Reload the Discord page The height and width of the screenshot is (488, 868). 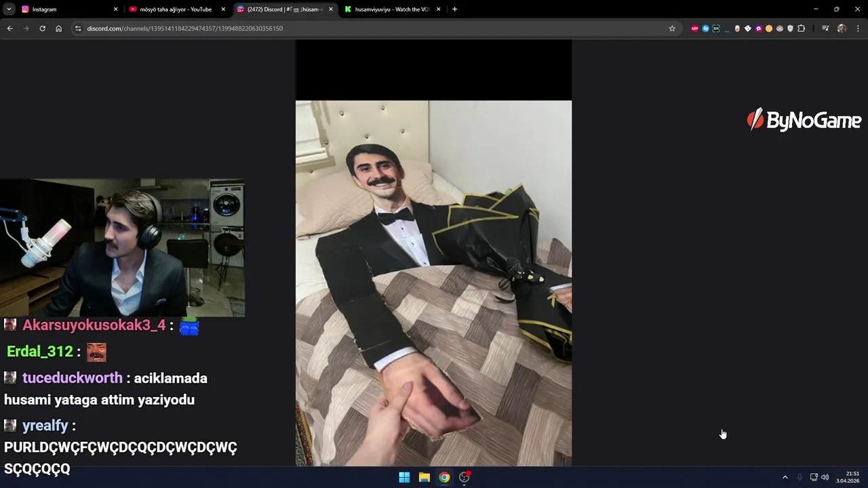pyautogui.click(x=42, y=28)
